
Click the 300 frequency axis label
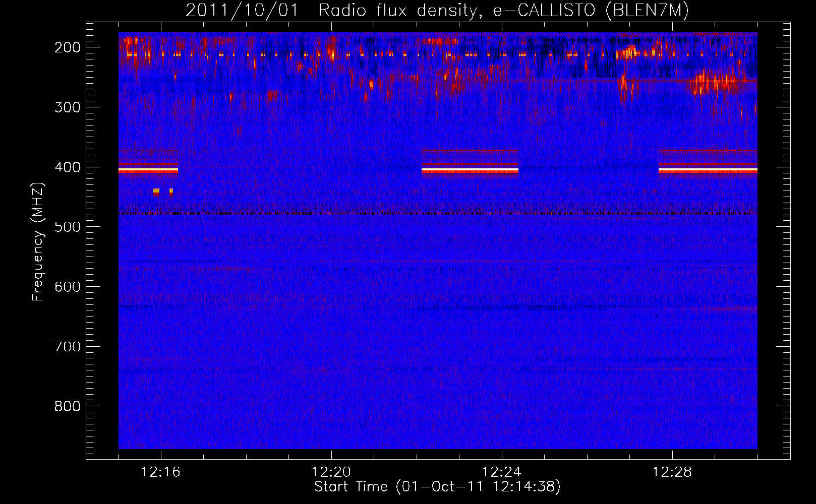tap(68, 107)
